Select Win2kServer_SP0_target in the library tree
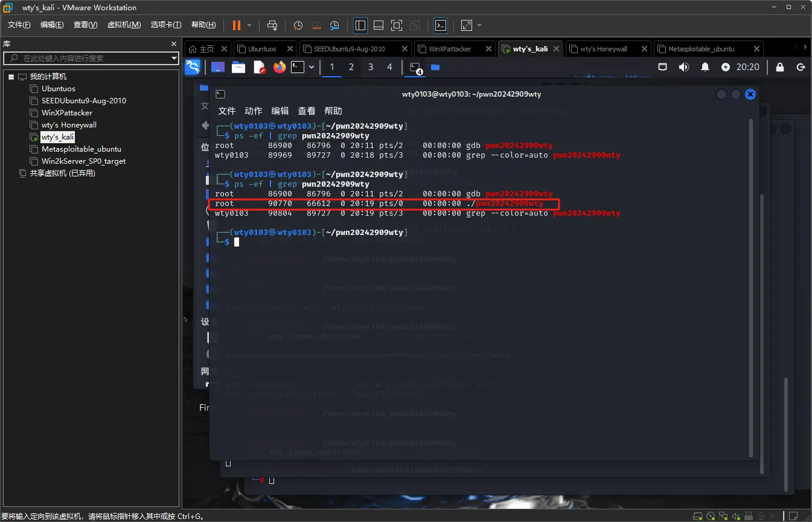The width and height of the screenshot is (812, 522). [83, 161]
